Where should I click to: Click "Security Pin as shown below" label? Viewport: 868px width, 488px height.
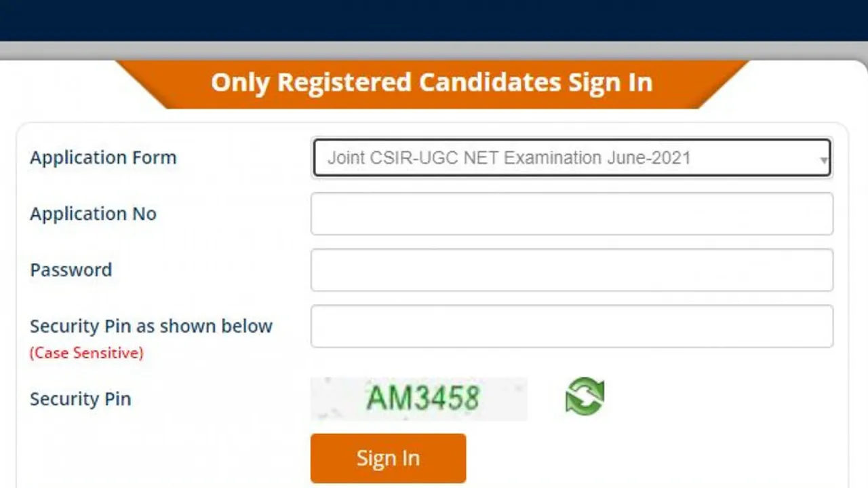coord(151,326)
